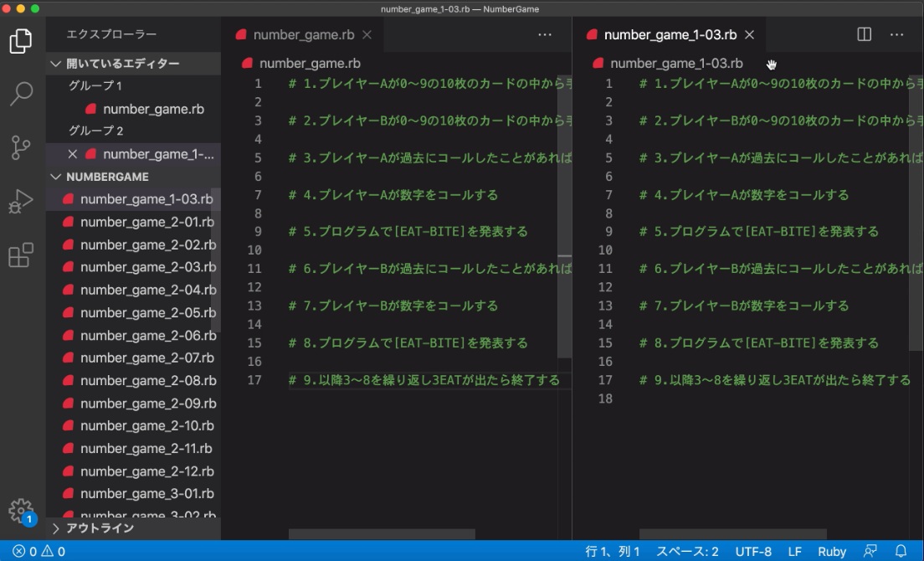Viewport: 924px width, 561px height.
Task: Open the Source Control view
Action: [x=21, y=147]
